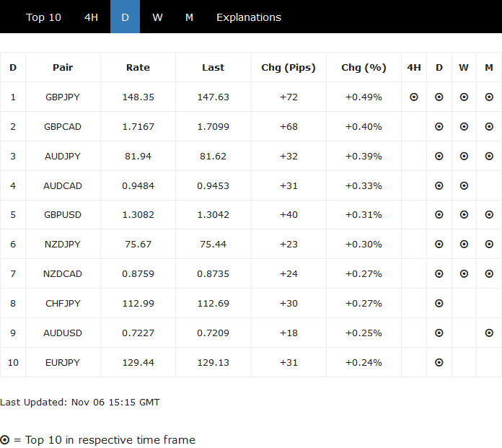Click the AUDUSD rate cell 0.7227
The image size is (502, 448).
tap(138, 333)
